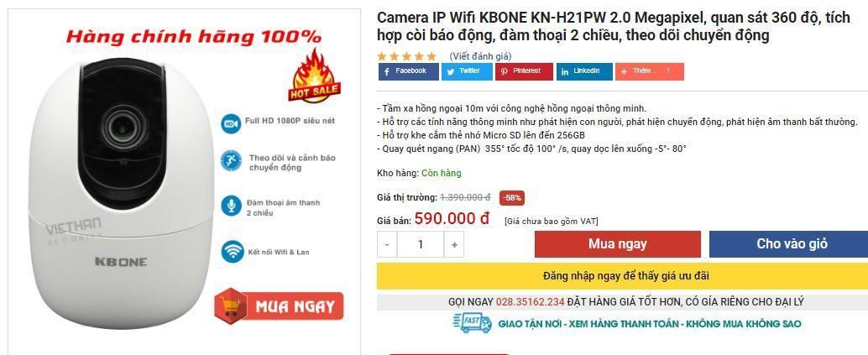Click the red 'Mua ngay' buy button
The image size is (868, 355).
617,244
